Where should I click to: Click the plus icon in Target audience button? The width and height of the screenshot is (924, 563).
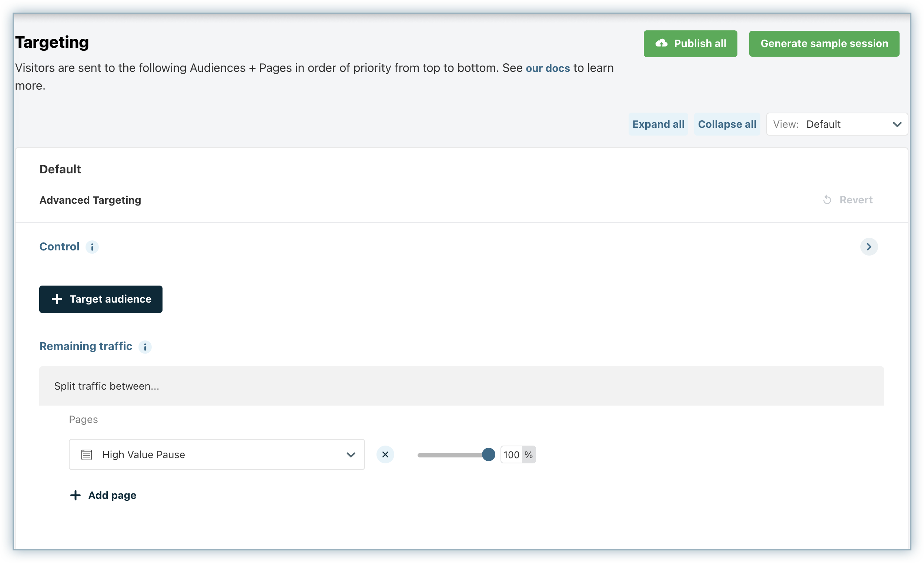57,299
